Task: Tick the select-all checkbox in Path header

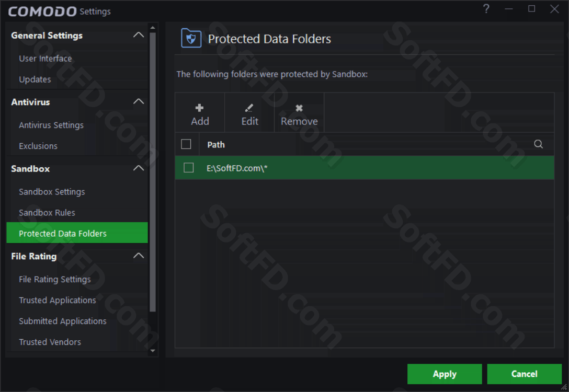Action: 186,144
